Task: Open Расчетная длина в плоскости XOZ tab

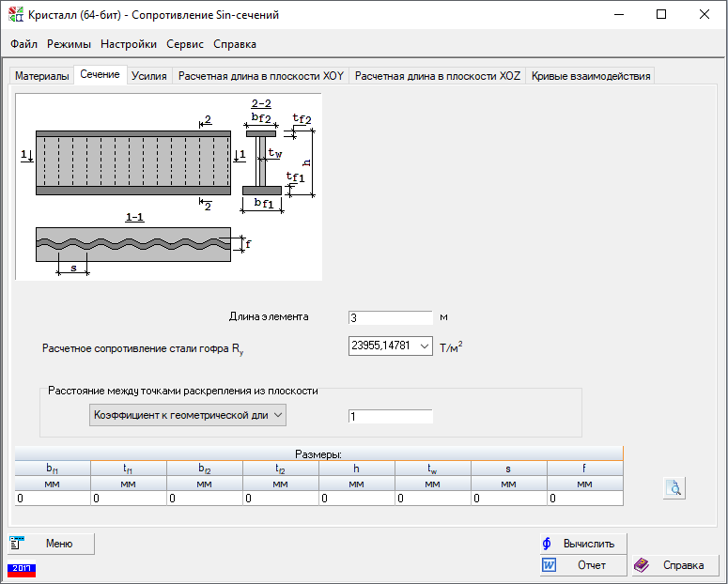Action: (437, 76)
